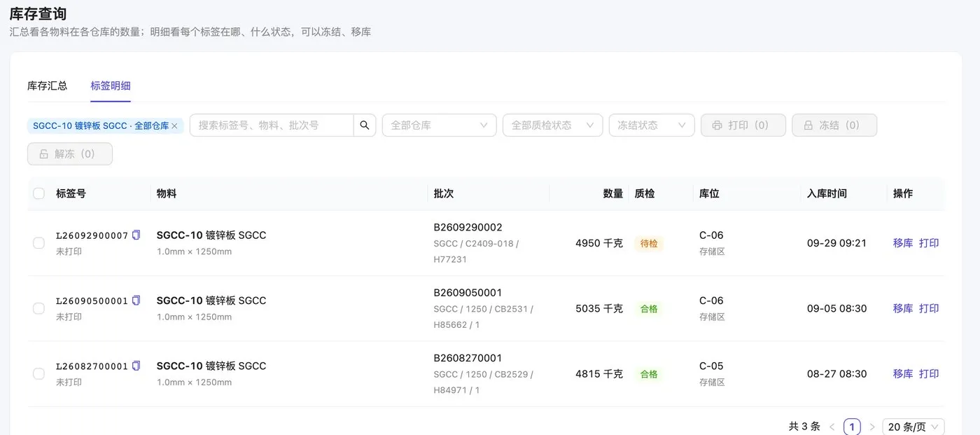Focus the 搜索标签号、物料、批次号 search field
This screenshot has width=980, height=435.
(272, 125)
